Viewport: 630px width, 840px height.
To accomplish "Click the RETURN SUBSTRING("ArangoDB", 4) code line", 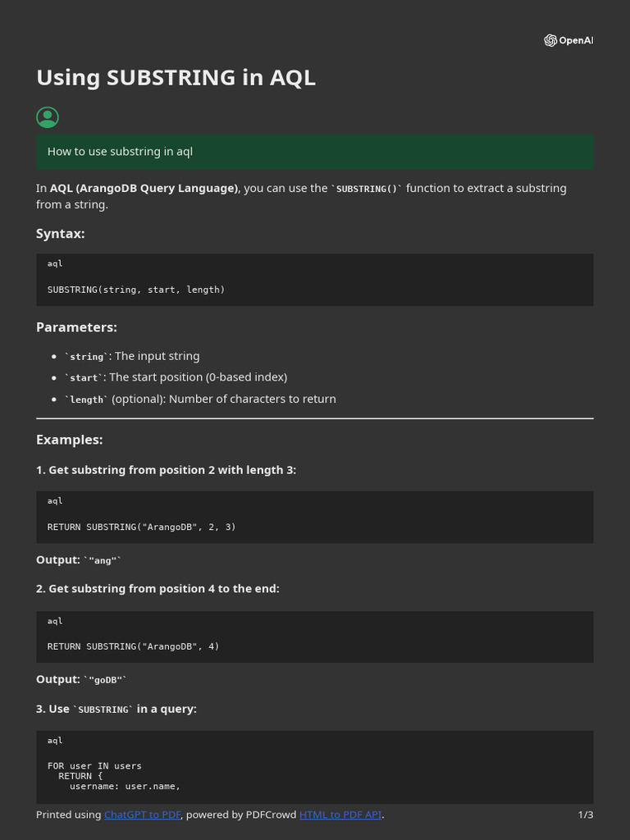I will [133, 646].
